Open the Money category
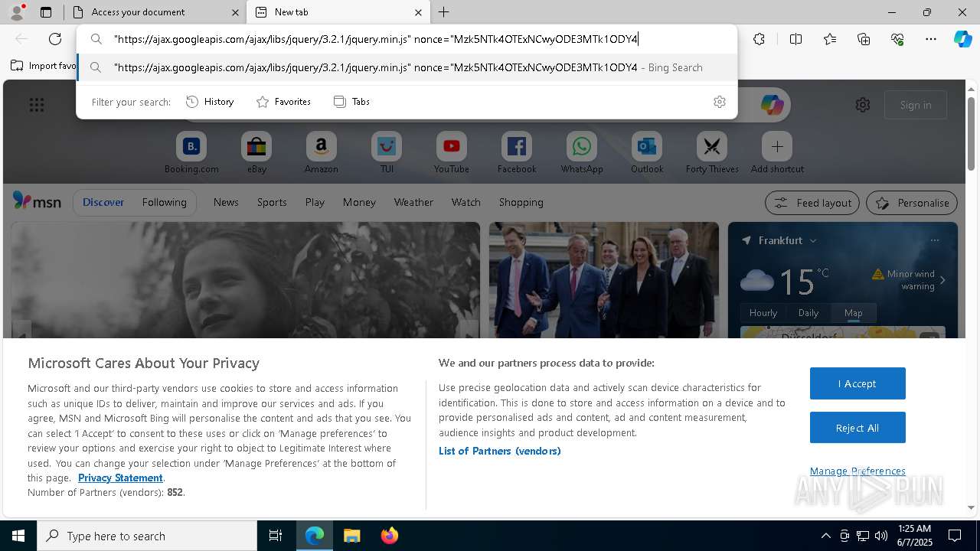Screen dimensions: 980x551 (359, 202)
